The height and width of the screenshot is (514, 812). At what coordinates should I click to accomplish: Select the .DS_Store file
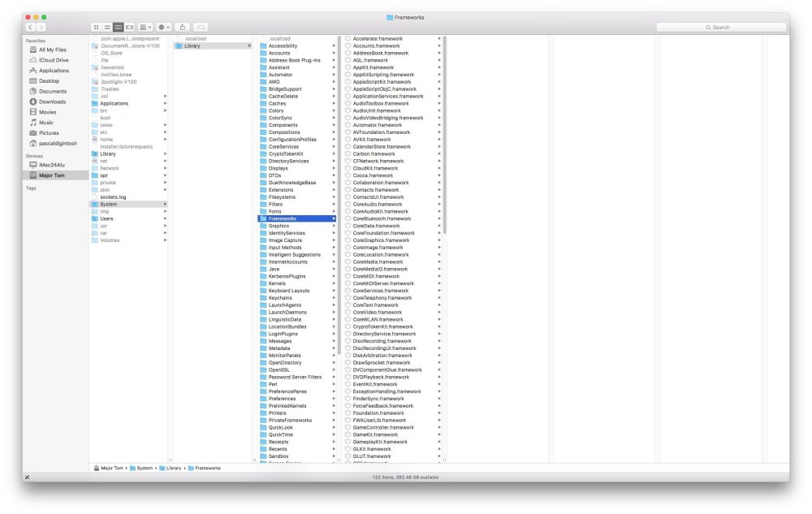(128, 53)
